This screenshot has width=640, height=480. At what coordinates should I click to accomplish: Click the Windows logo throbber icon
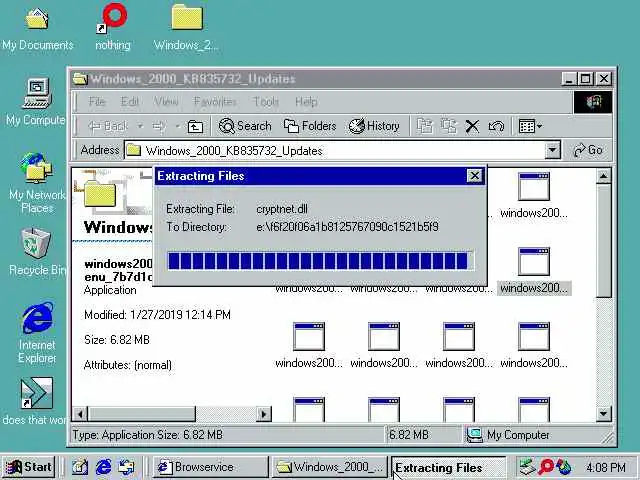[x=593, y=102]
